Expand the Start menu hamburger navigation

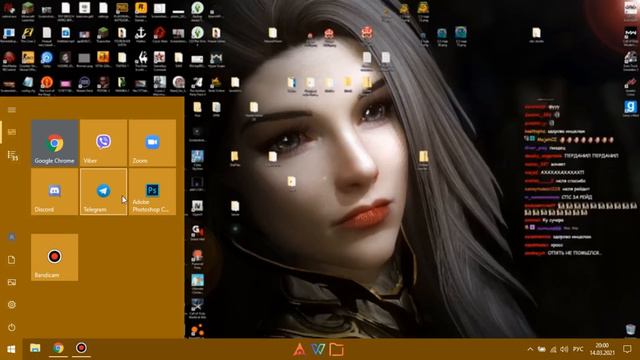tap(12, 110)
